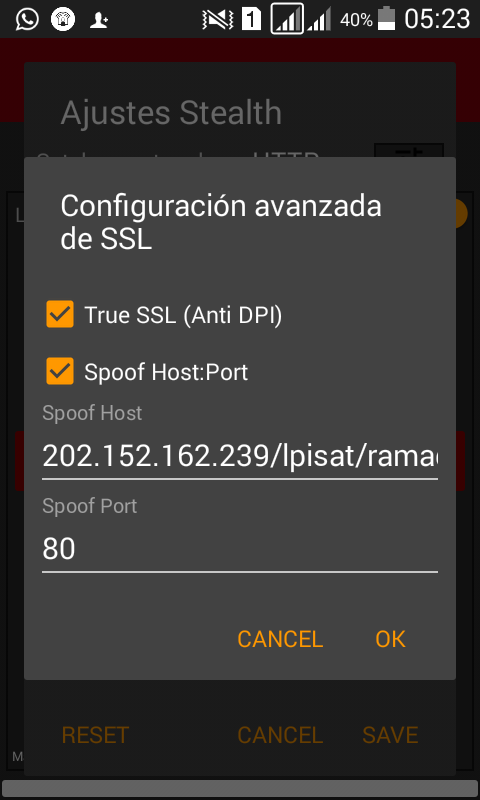
Task: Tap the round white notification icon
Action: (63, 19)
